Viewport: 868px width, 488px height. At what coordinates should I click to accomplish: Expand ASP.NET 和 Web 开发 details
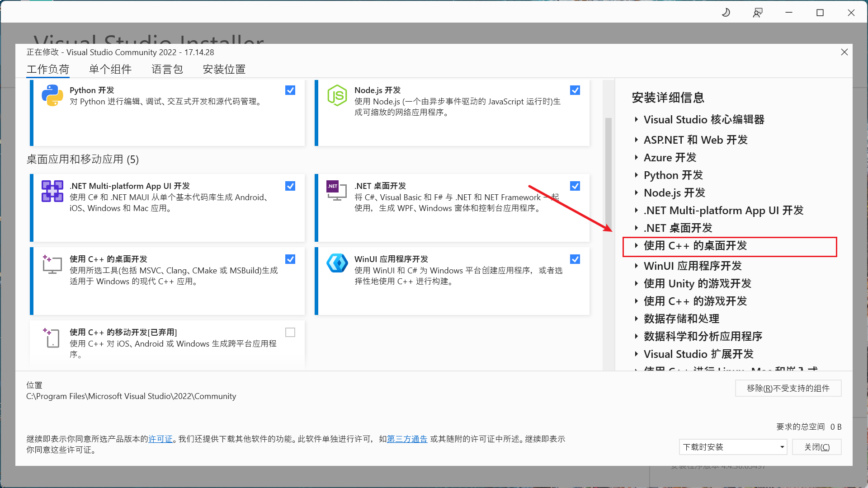(636, 140)
